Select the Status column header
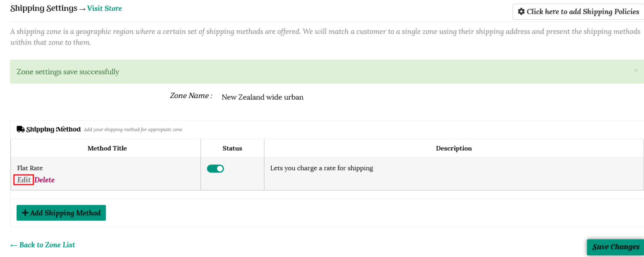The width and height of the screenshot is (644, 257). (232, 148)
